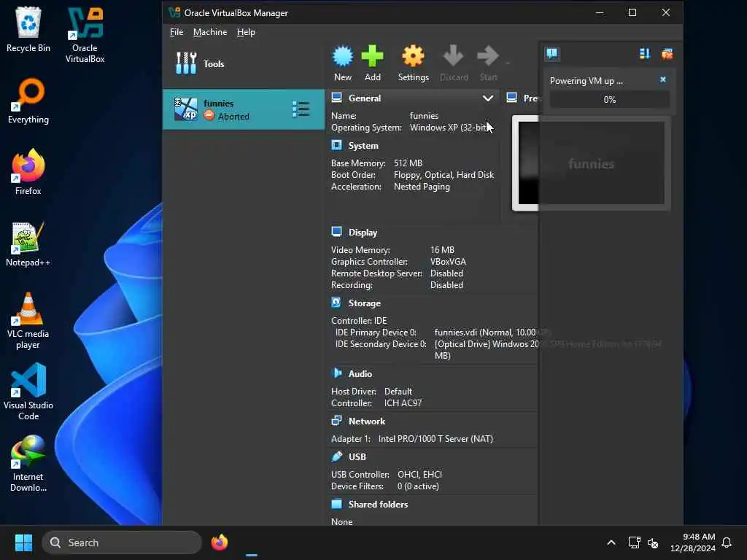The height and width of the screenshot is (560, 747).
Task: Click the delete finished notifications icon
Action: (x=667, y=54)
